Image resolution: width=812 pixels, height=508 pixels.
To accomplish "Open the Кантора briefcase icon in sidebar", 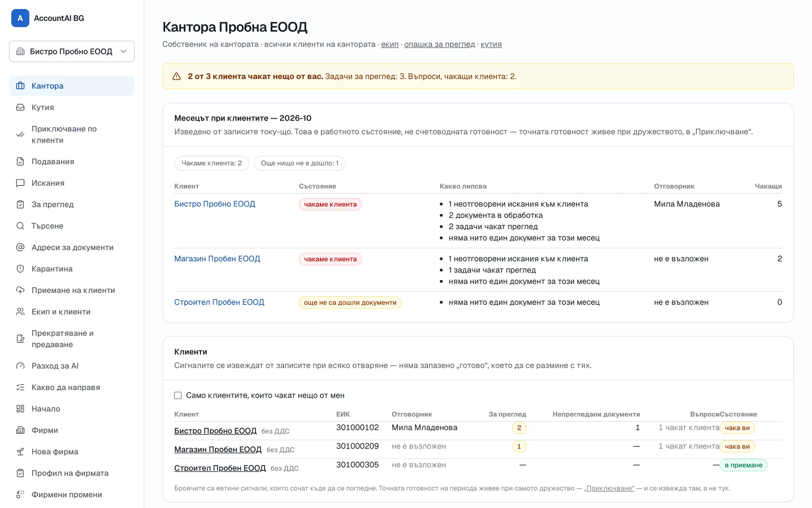I will (20, 86).
